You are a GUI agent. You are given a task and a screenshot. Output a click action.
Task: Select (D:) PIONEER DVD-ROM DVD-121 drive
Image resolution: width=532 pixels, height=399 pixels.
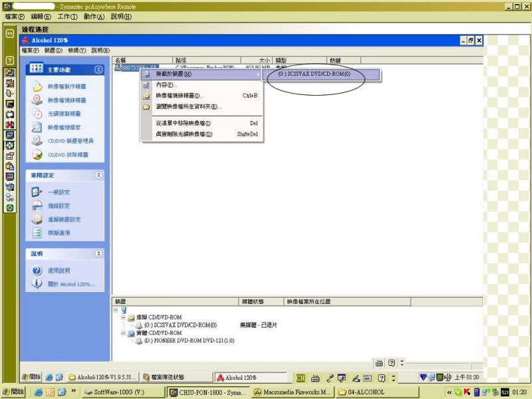(189, 340)
